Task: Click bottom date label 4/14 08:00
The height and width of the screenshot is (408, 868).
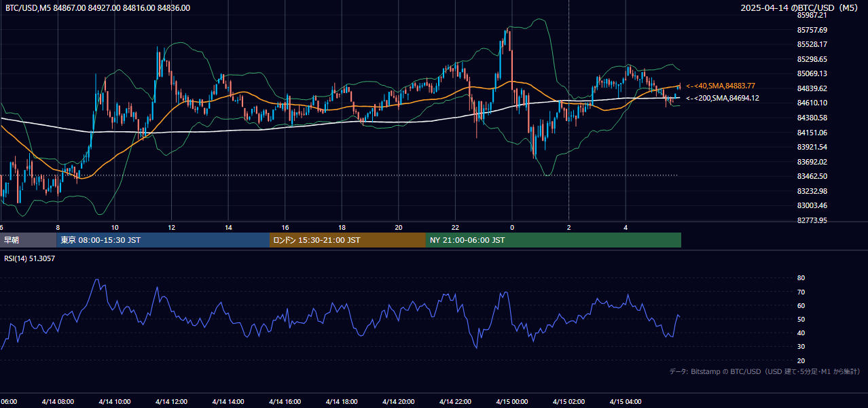Action: 58,401
